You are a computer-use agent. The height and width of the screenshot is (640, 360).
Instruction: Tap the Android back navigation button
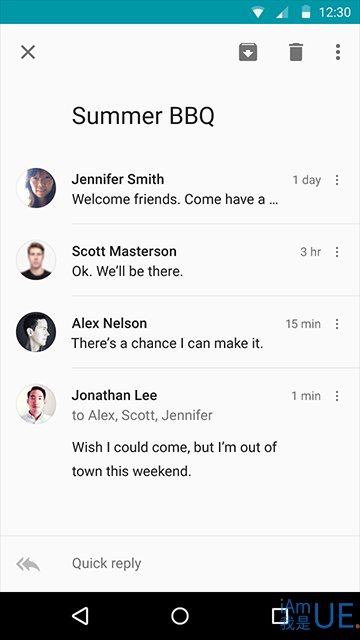[80, 616]
